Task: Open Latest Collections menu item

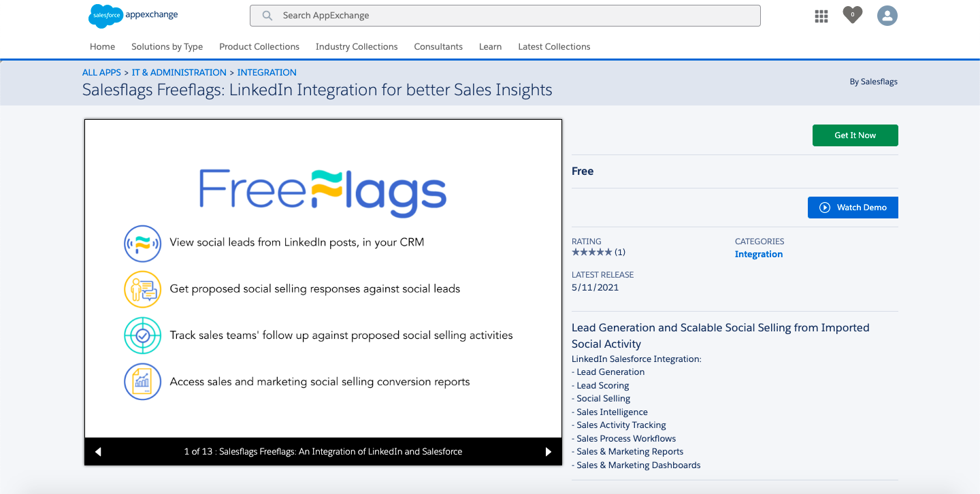Action: (x=554, y=47)
